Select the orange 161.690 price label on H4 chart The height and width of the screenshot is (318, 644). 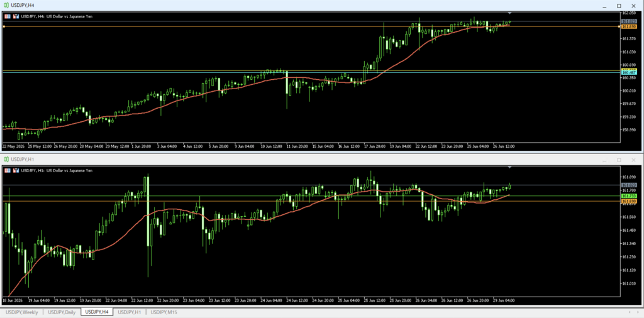629,26
